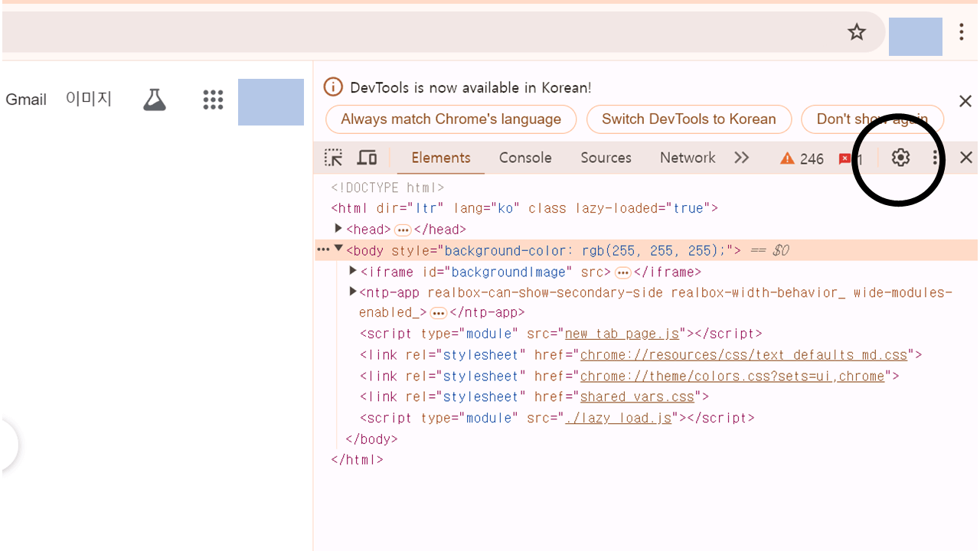Expand the iframe ellipsis button

(x=622, y=273)
